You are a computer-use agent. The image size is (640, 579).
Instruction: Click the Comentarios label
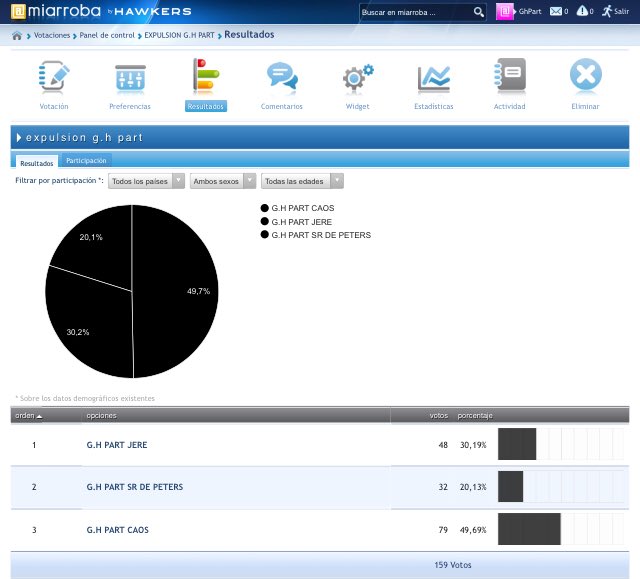pyautogui.click(x=282, y=106)
